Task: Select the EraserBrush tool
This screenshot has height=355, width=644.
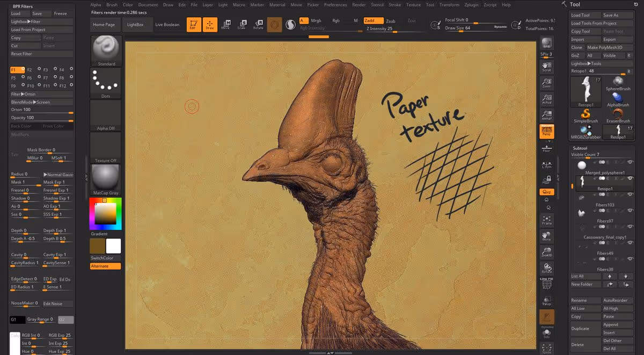Action: coord(618,115)
